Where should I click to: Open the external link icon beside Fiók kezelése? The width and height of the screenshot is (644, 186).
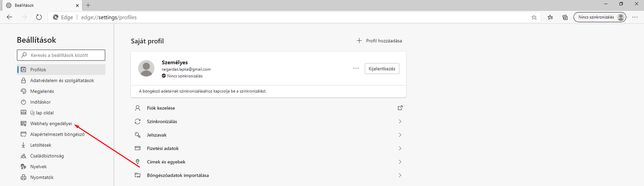coord(400,108)
